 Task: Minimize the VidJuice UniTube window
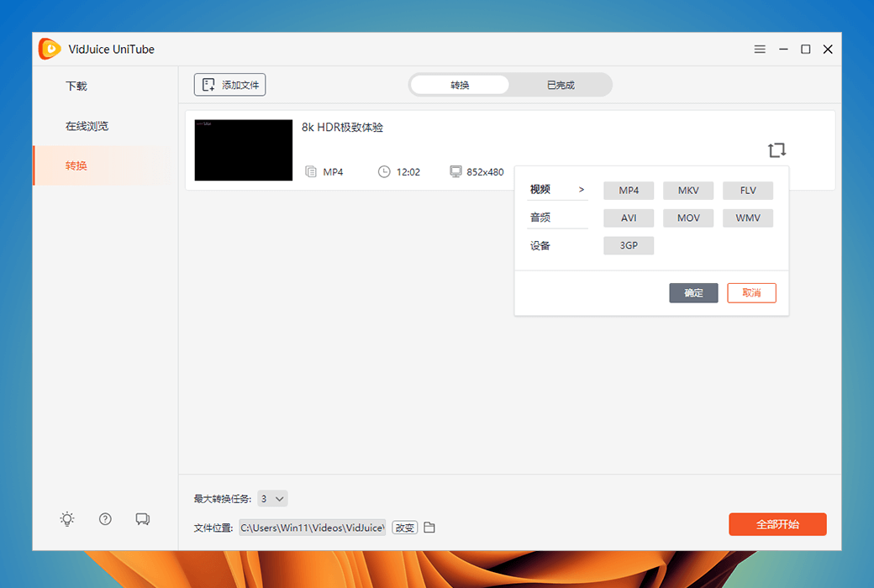pyautogui.click(x=783, y=49)
